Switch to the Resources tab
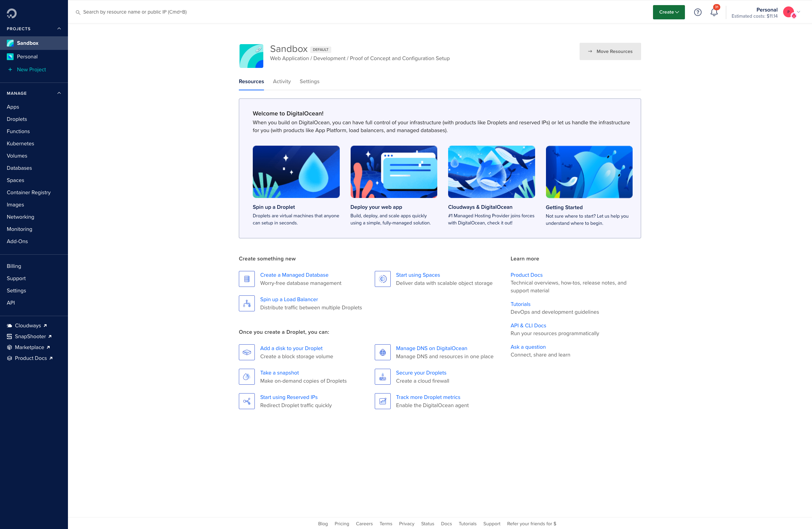Image resolution: width=812 pixels, height=529 pixels. click(251, 81)
